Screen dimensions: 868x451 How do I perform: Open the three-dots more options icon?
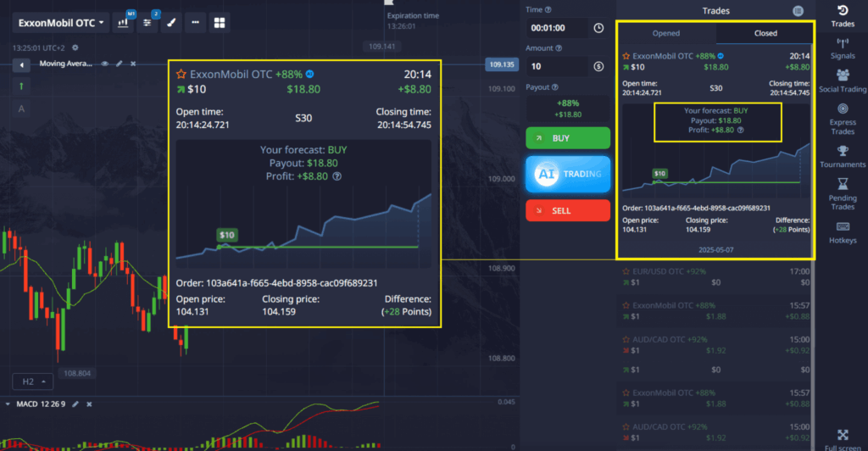click(195, 23)
